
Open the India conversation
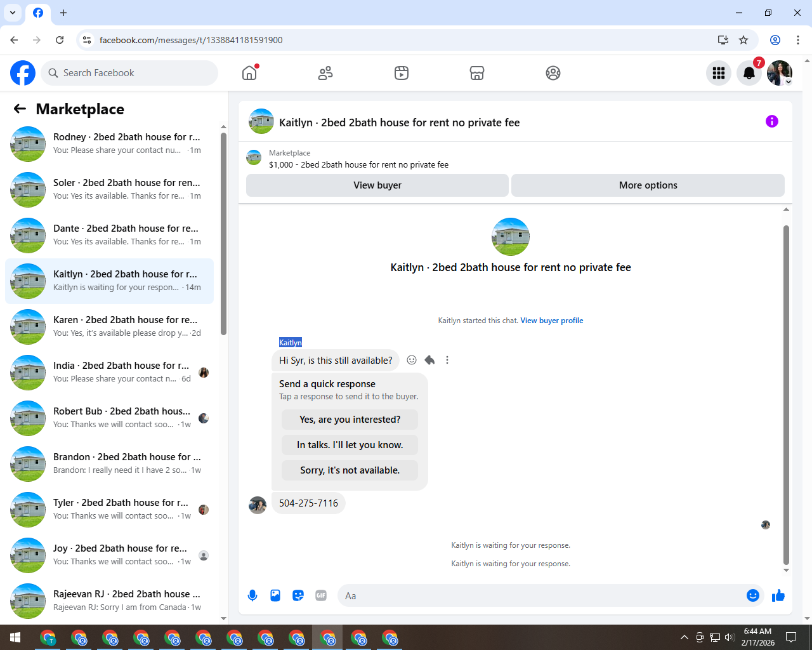tap(109, 373)
